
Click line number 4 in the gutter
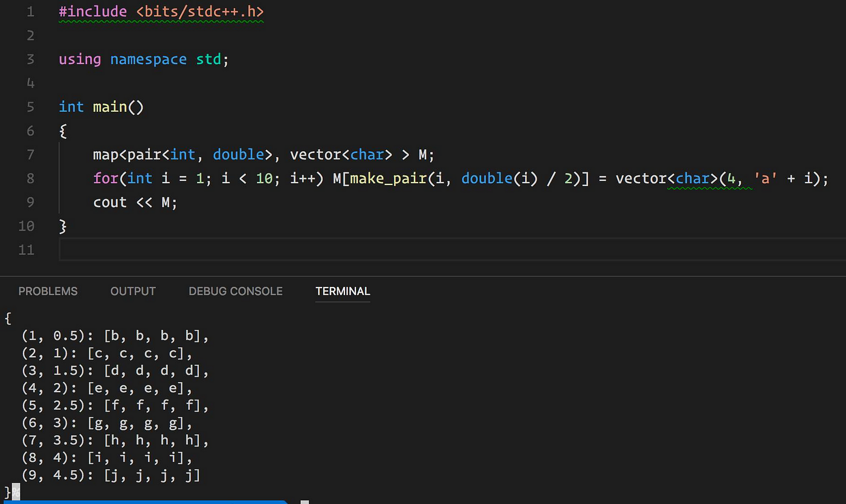pyautogui.click(x=30, y=83)
